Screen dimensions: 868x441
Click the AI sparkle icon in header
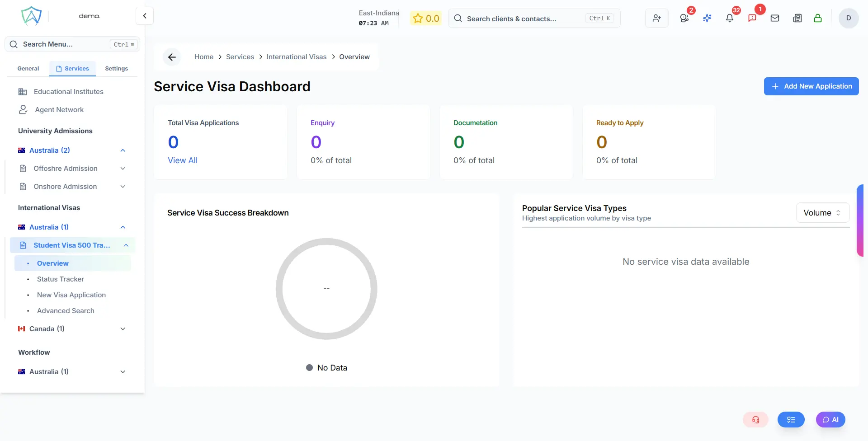[707, 18]
